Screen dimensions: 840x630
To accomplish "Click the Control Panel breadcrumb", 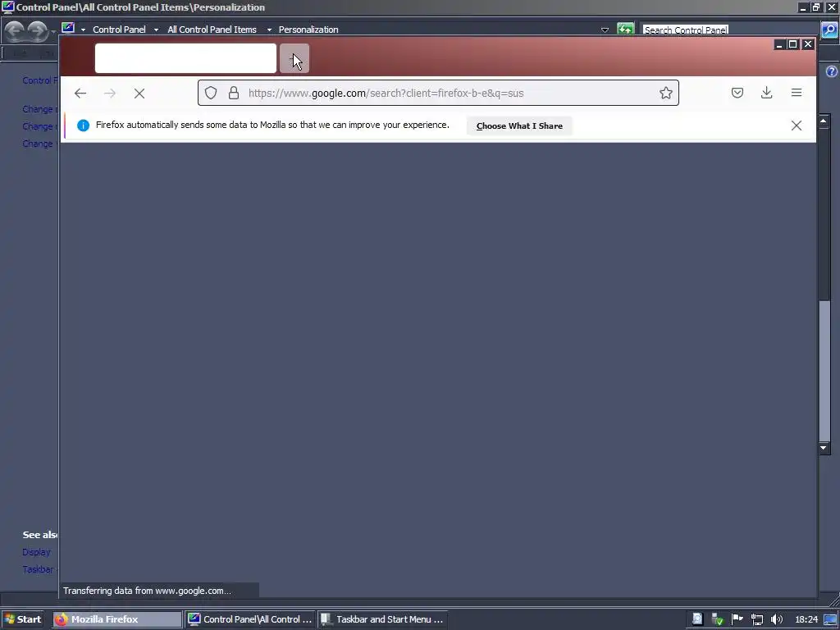I will (x=119, y=30).
